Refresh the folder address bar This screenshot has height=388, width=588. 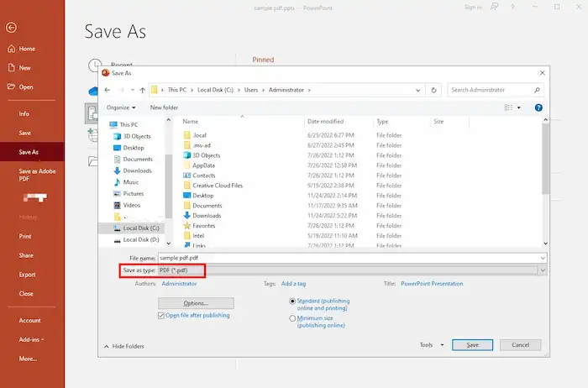pos(434,90)
